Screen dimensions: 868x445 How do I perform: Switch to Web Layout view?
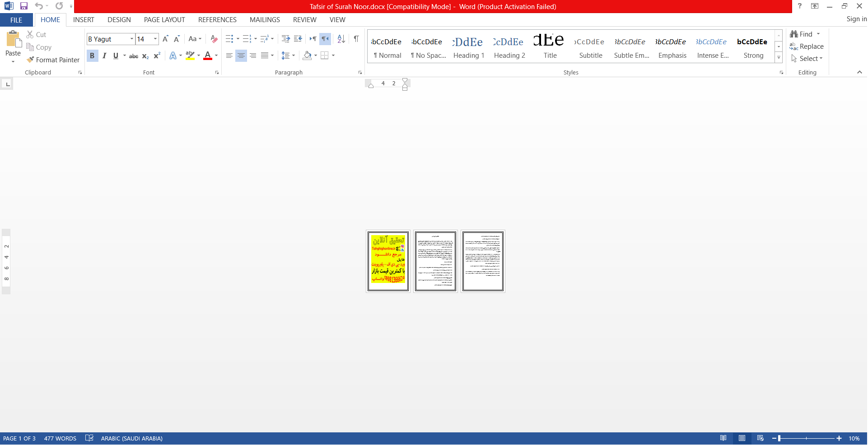[761, 438]
